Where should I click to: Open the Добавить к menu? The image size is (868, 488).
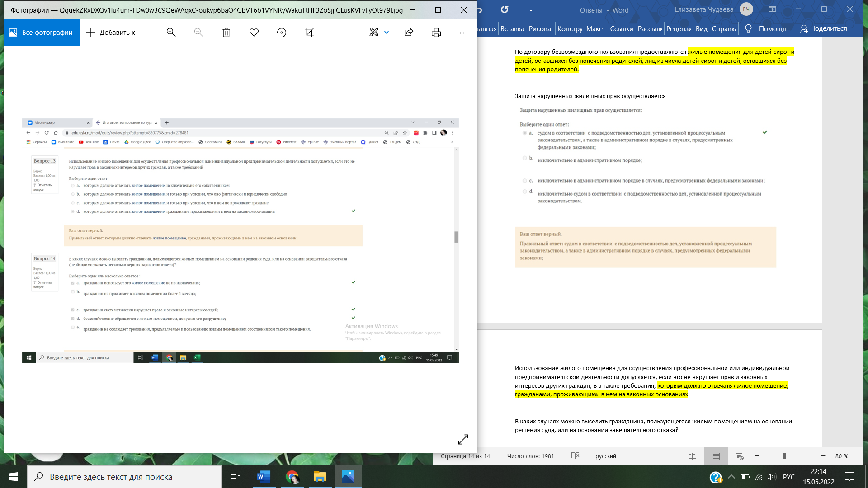tap(111, 33)
